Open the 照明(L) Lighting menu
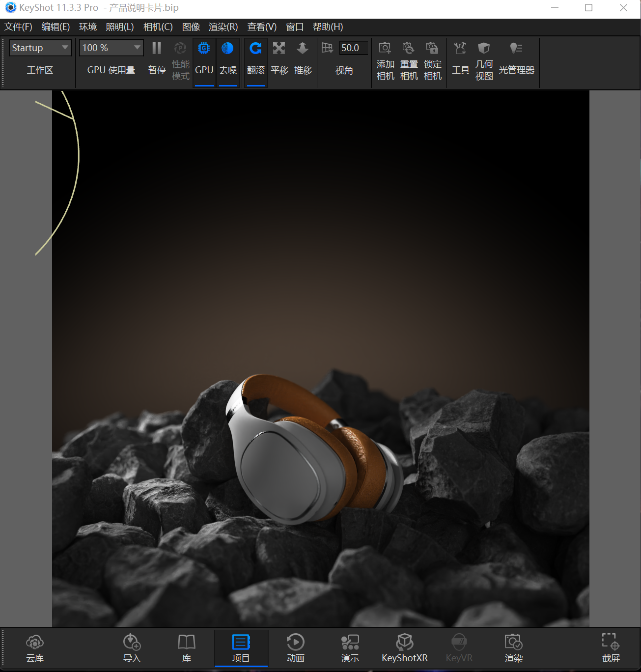 point(120,27)
